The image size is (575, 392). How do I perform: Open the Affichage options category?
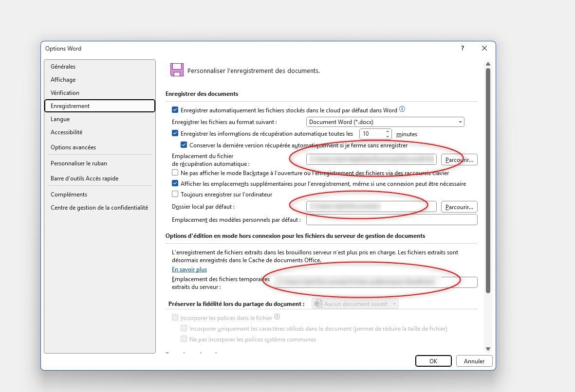pyautogui.click(x=100, y=80)
